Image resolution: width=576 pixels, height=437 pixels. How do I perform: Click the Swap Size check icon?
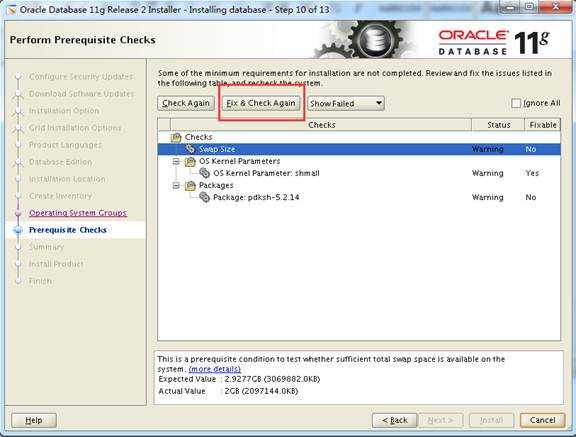click(190, 149)
